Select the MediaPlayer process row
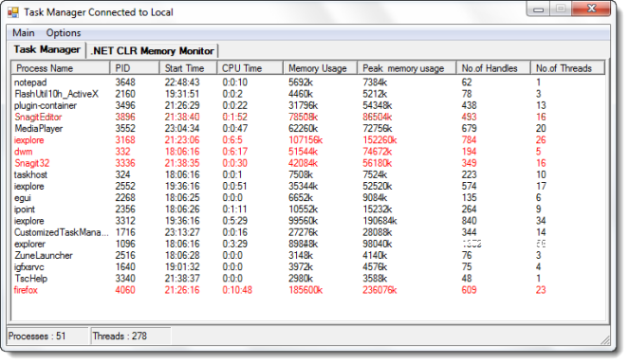Viewport: 629px width, 364px height. (x=308, y=129)
